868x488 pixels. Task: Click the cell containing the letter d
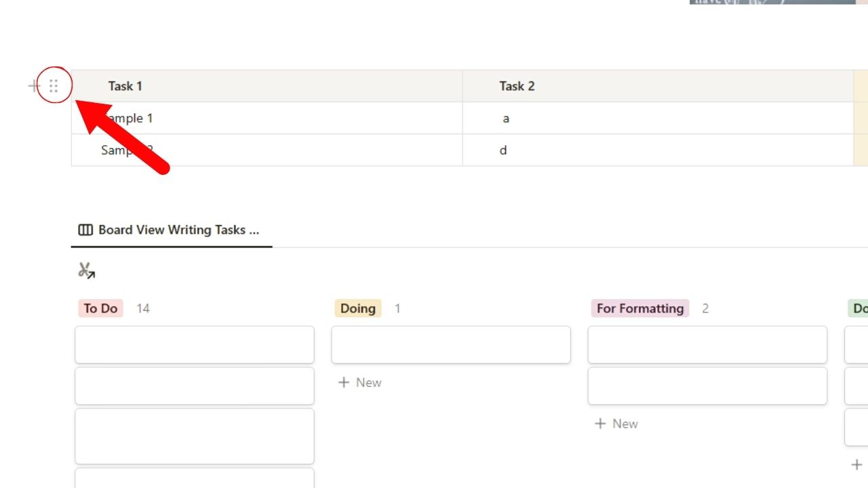click(502, 150)
